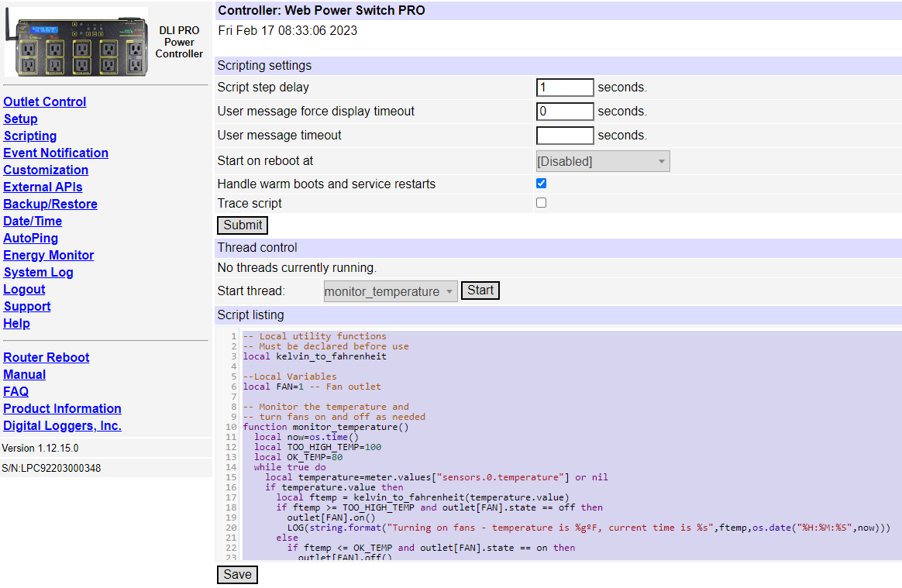Click the Script step delay input field
902x588 pixels.
(x=564, y=88)
